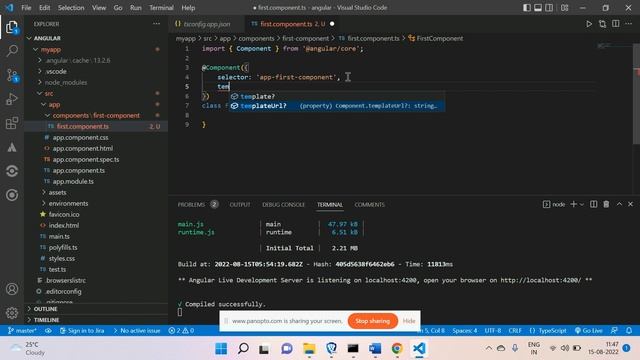This screenshot has height=360, width=640.
Task: Click Stop sharing button
Action: click(372, 321)
